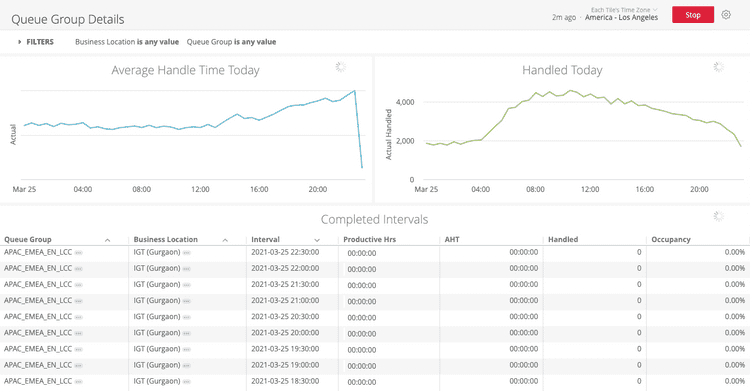Open ellipsis next to IGT (Gurgaon) in 21:30:00 row
Screen dimensions: 750x391
187,285
